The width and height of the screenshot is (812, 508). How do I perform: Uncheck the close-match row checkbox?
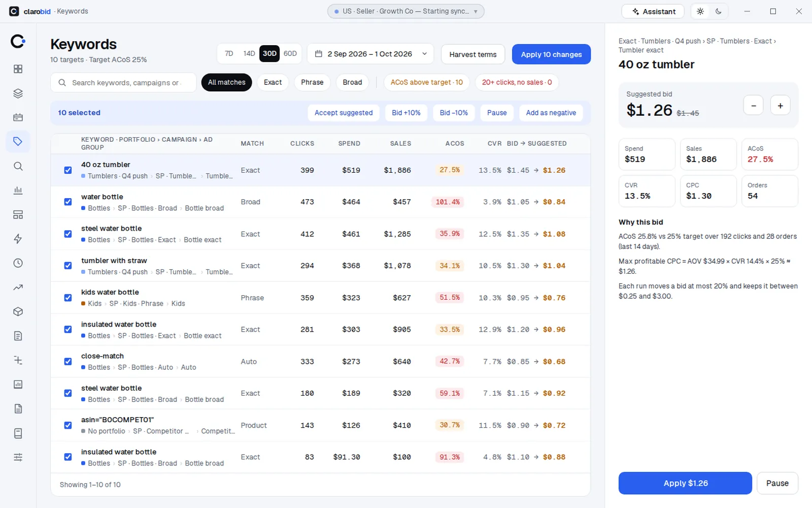(68, 362)
